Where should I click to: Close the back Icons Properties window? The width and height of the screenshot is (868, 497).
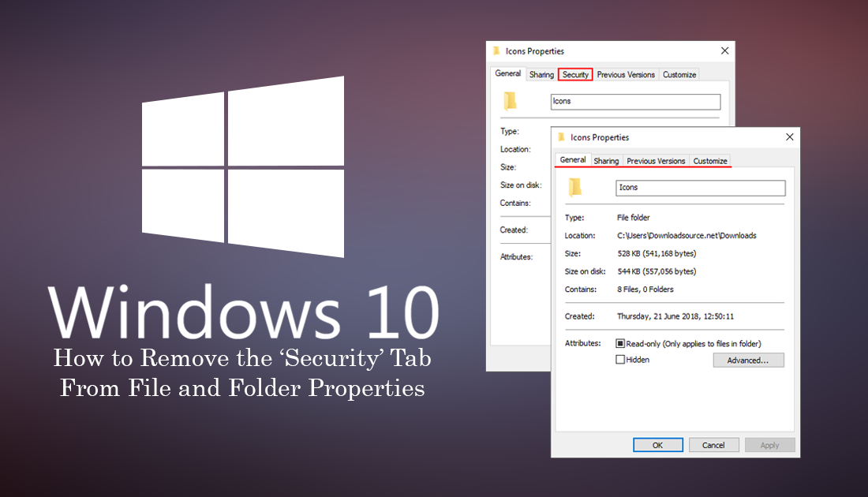(724, 50)
